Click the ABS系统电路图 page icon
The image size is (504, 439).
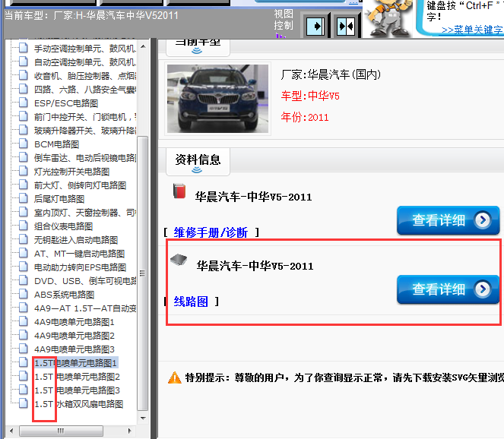(x=23, y=294)
